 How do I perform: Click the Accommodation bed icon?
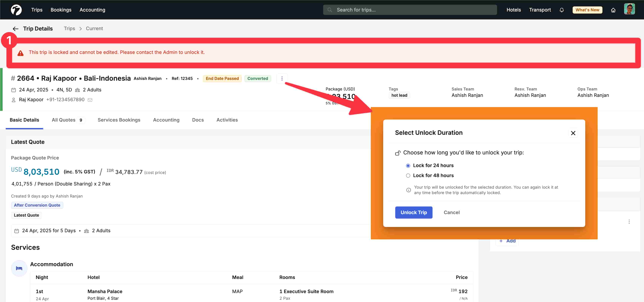(19, 268)
